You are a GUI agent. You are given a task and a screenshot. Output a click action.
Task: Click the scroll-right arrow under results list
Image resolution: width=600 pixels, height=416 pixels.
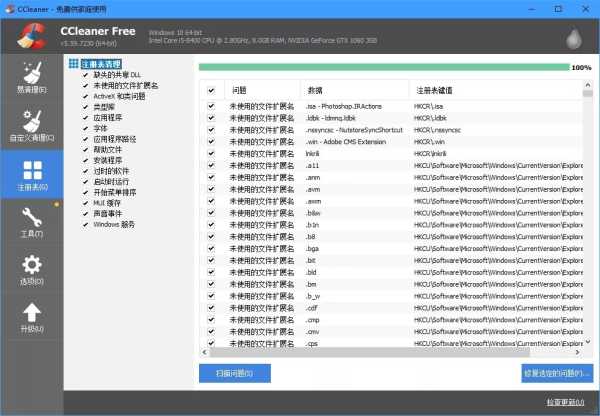578,352
